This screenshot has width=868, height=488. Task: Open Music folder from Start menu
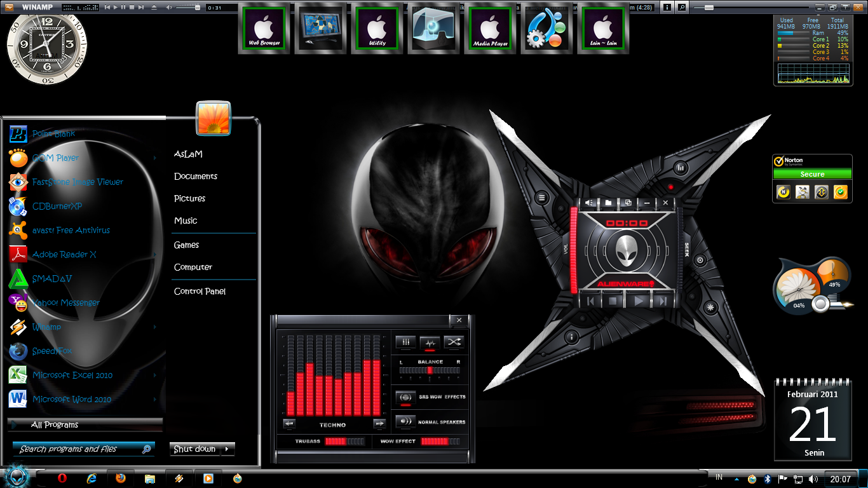tap(186, 220)
